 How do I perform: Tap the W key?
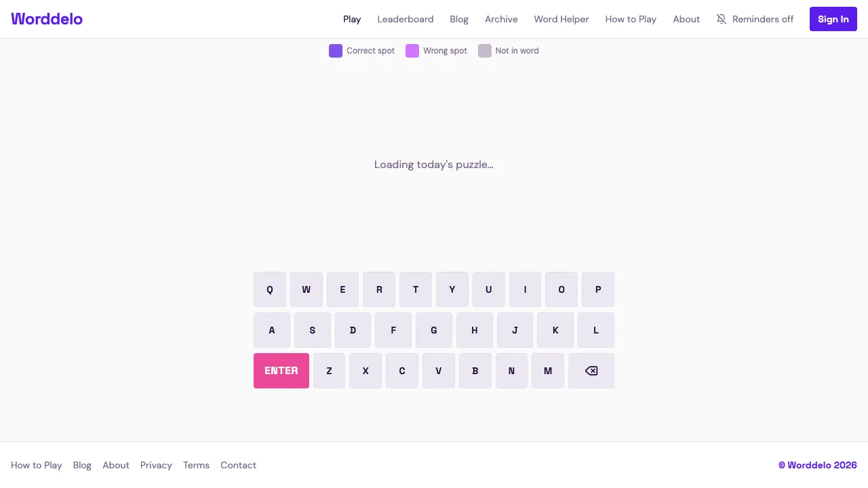pos(307,289)
